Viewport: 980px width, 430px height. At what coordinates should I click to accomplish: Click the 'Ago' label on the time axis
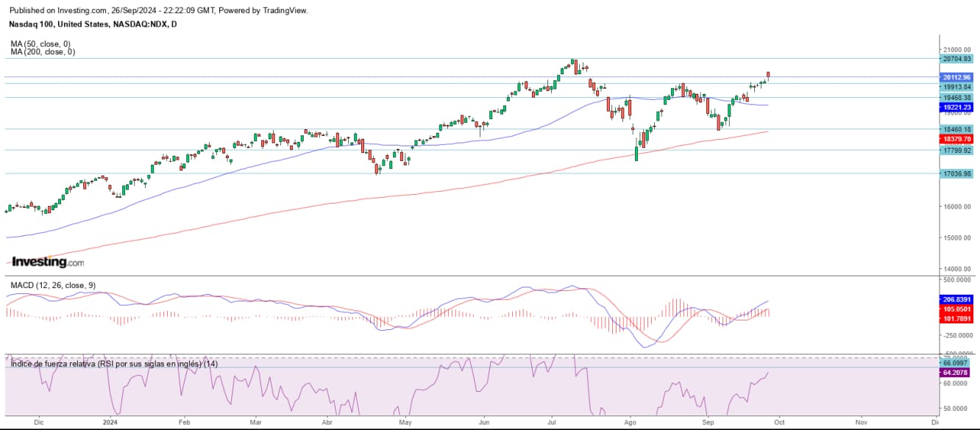point(630,423)
